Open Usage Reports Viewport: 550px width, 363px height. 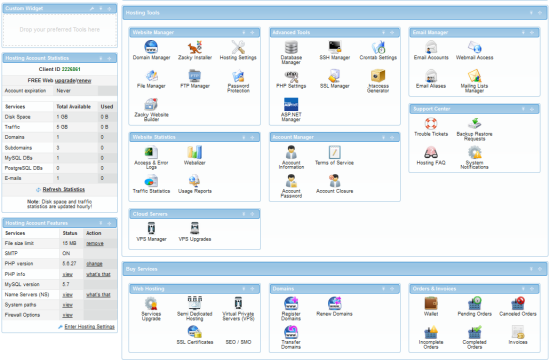195,184
